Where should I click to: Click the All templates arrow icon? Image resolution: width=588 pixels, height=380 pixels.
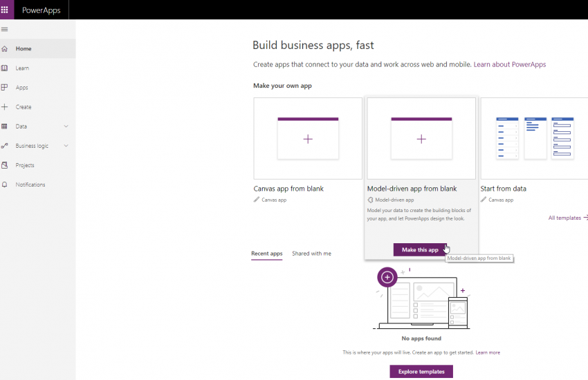coord(586,218)
